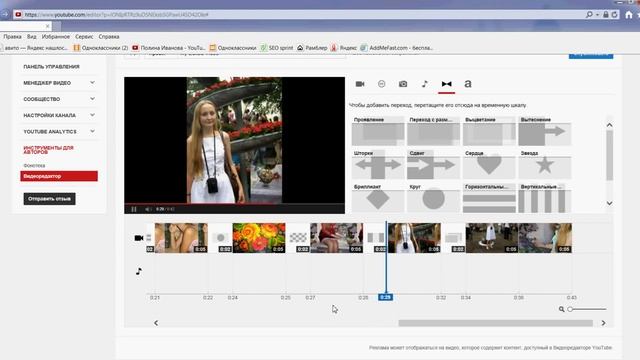Click the video preview image
This screenshot has height=360, width=640.
[x=234, y=140]
